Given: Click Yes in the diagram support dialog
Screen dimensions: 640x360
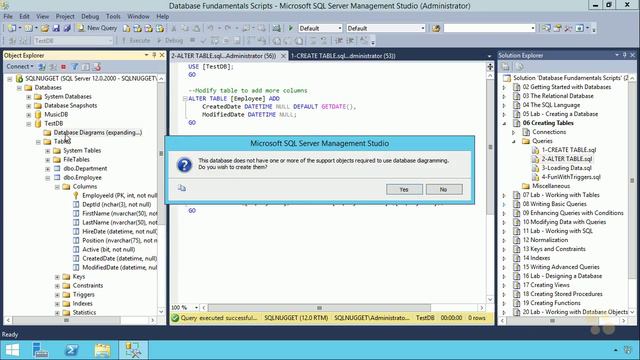Looking at the screenshot, I should pyautogui.click(x=404, y=189).
